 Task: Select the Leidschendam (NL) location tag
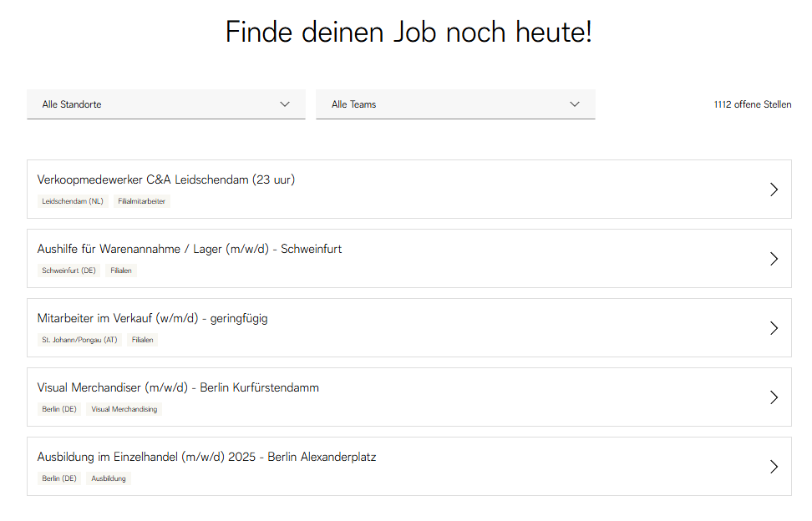click(73, 201)
